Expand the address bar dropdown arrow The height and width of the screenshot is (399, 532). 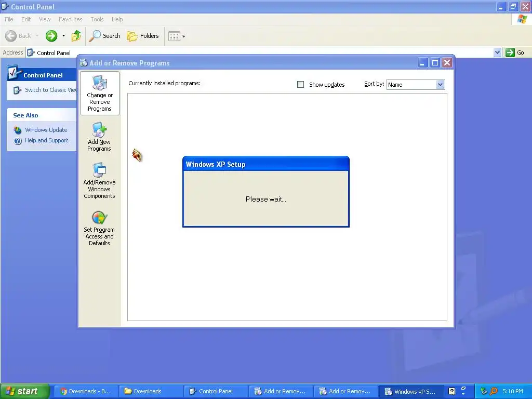click(x=497, y=52)
